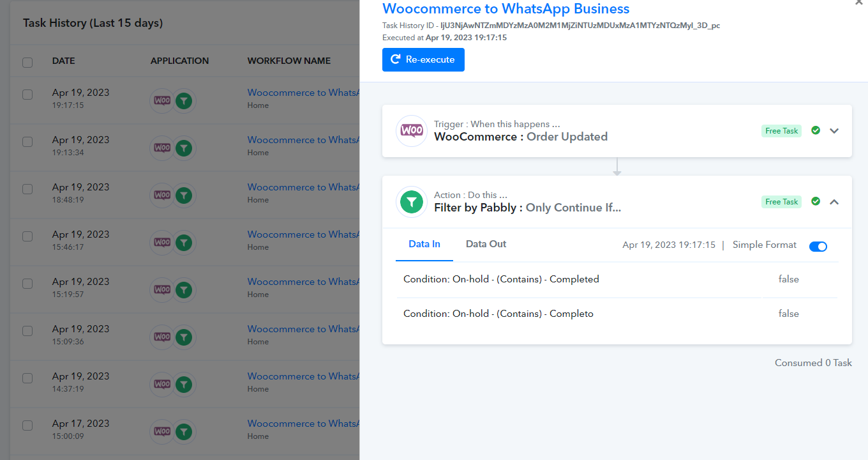Open workflow link in the 15:09:36 row

point(304,329)
